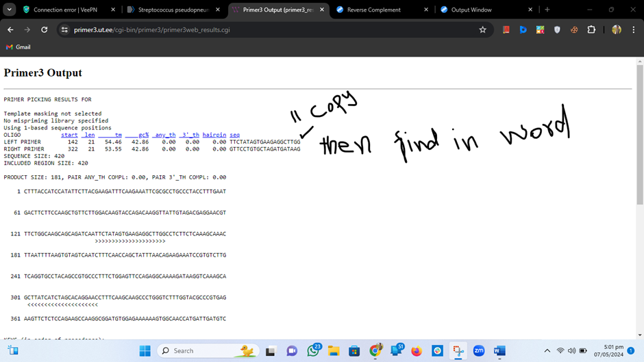The height and width of the screenshot is (362, 644).
Task: Open the 'gc%' column link
Action: click(x=137, y=135)
